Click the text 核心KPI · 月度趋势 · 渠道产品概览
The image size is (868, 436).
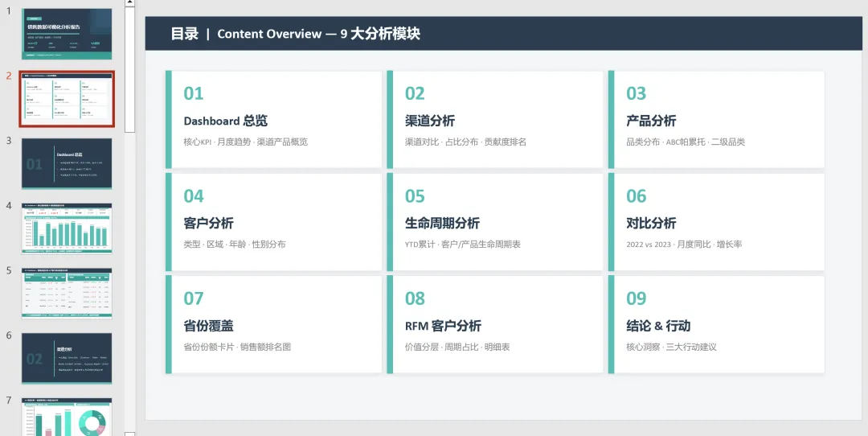click(x=246, y=142)
